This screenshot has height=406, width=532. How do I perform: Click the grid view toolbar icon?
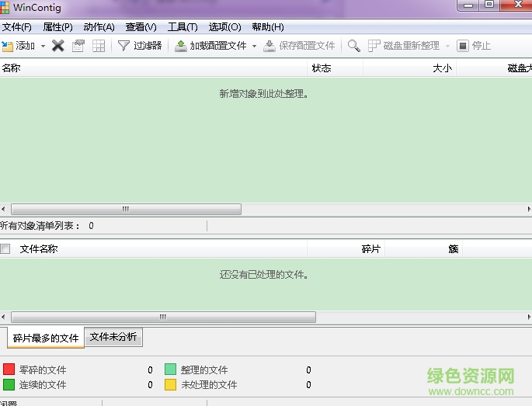pos(99,46)
